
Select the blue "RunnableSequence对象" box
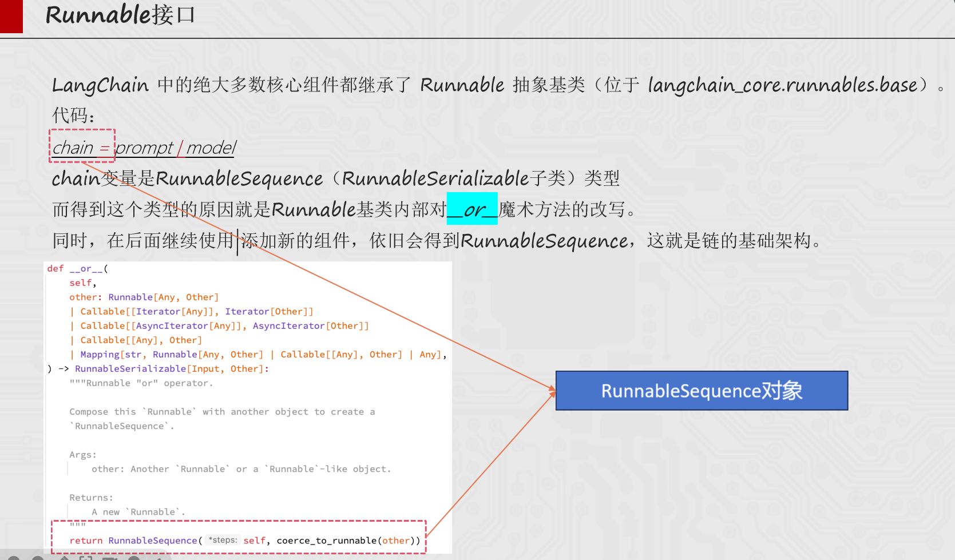coord(702,391)
